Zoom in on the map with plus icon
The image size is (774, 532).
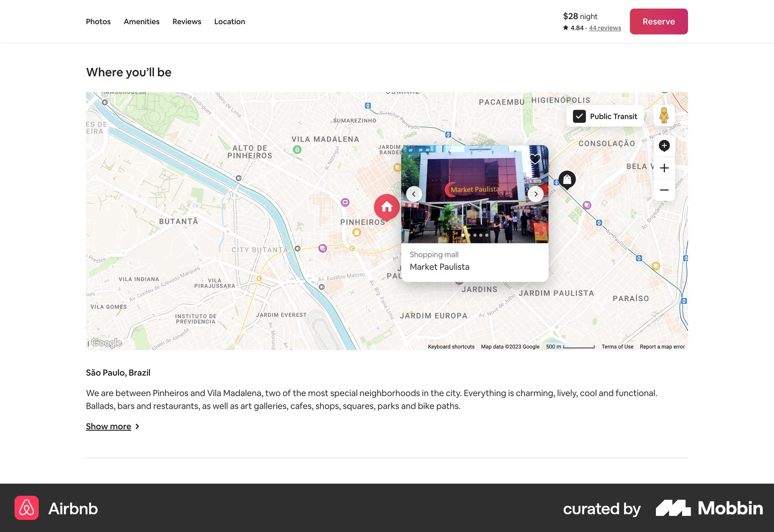(664, 168)
